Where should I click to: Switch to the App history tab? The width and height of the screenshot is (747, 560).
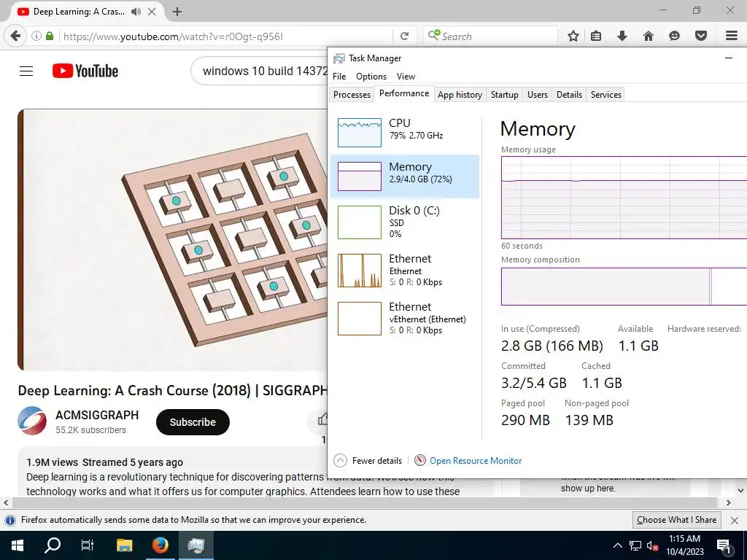pos(460,94)
